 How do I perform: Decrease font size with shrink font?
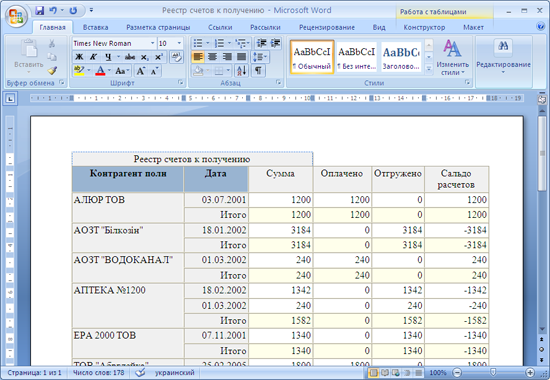(154, 71)
